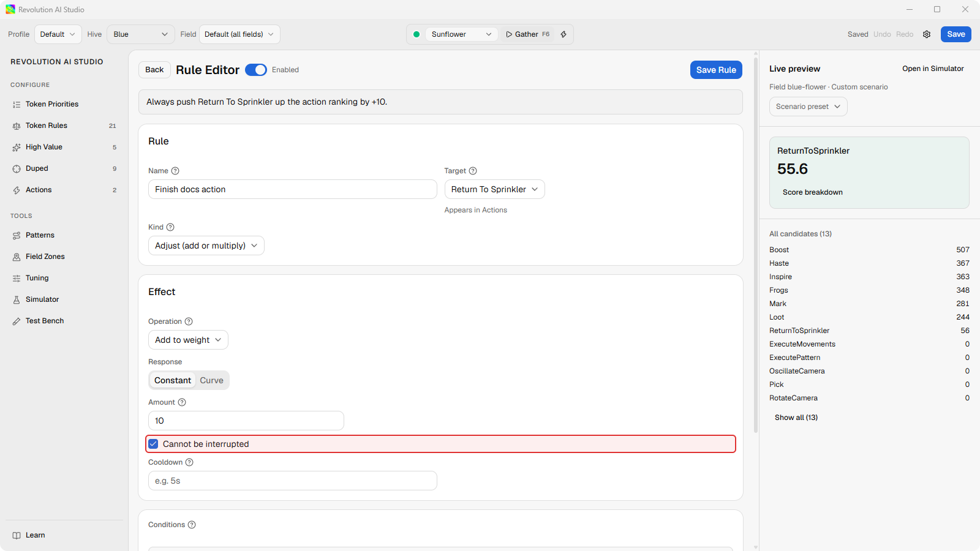The image size is (980, 551).
Task: Open the Sunflower field selector
Action: click(x=461, y=34)
